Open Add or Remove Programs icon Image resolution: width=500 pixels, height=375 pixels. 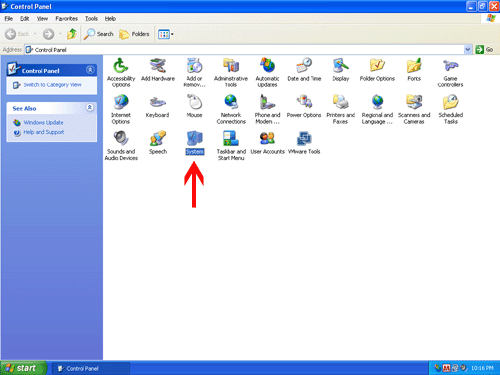point(194,66)
